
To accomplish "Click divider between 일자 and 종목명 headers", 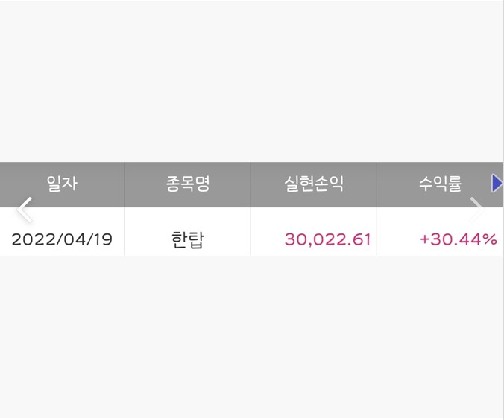I will (125, 184).
